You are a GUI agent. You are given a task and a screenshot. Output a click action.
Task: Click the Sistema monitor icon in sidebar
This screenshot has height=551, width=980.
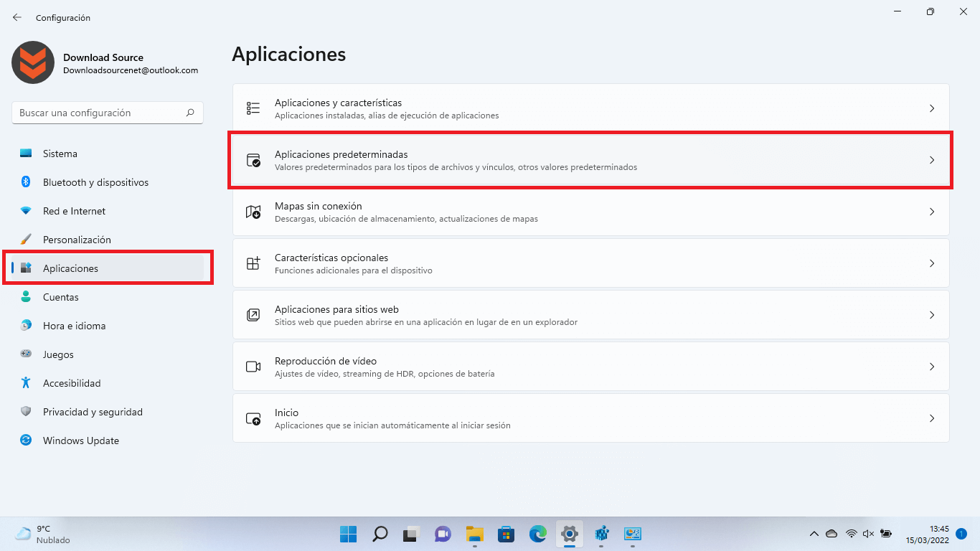(x=26, y=154)
